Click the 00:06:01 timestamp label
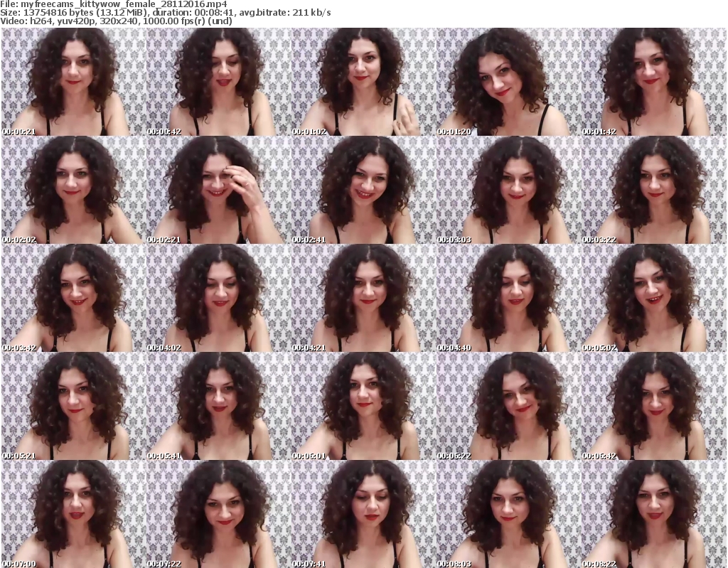This screenshot has height=568, width=728. point(307,456)
